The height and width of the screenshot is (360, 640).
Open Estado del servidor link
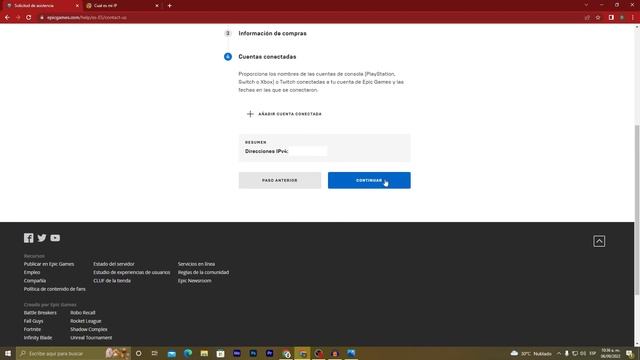click(113, 264)
